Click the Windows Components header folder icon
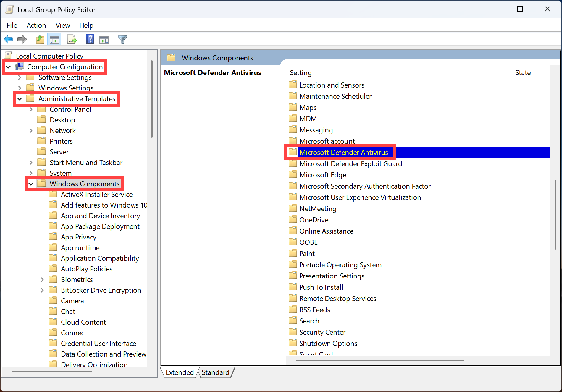 (171, 58)
